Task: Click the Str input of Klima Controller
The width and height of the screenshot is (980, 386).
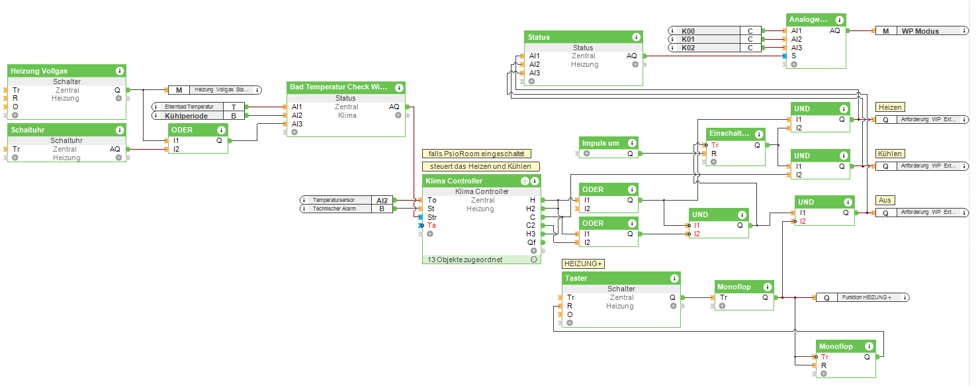Action: tap(431, 217)
